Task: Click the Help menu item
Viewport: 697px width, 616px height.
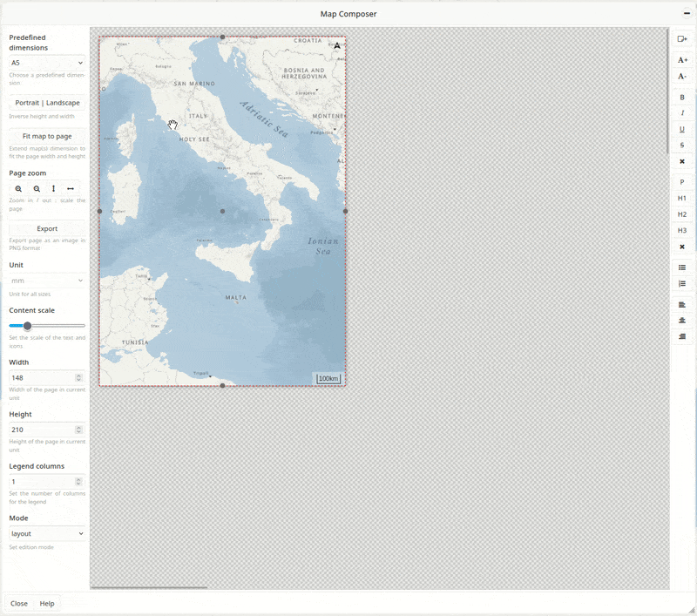Action: click(x=46, y=603)
